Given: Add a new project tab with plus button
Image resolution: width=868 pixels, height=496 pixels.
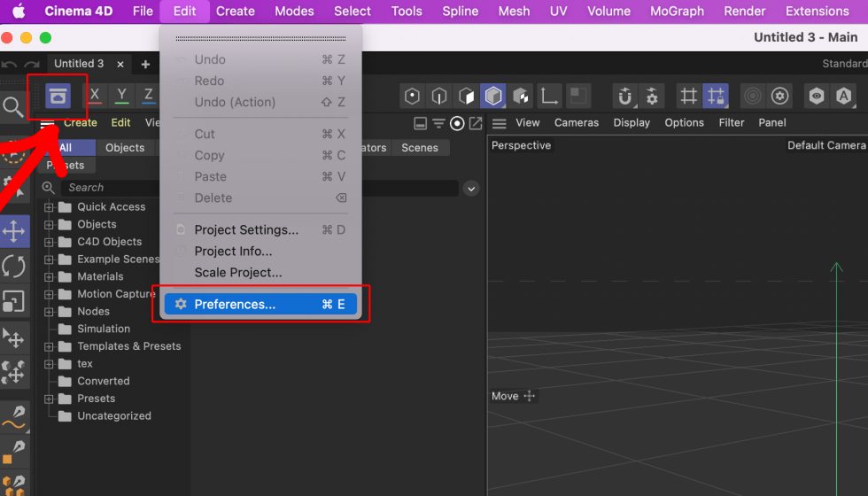Looking at the screenshot, I should (x=145, y=64).
